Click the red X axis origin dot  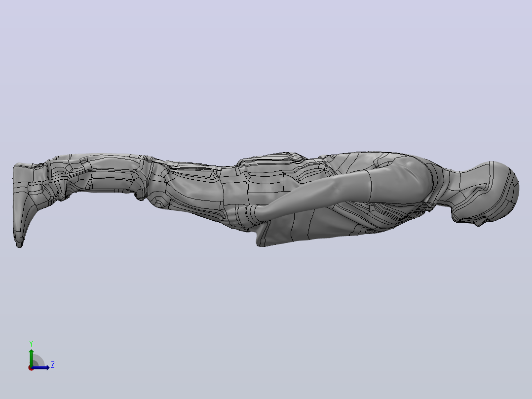(31, 368)
